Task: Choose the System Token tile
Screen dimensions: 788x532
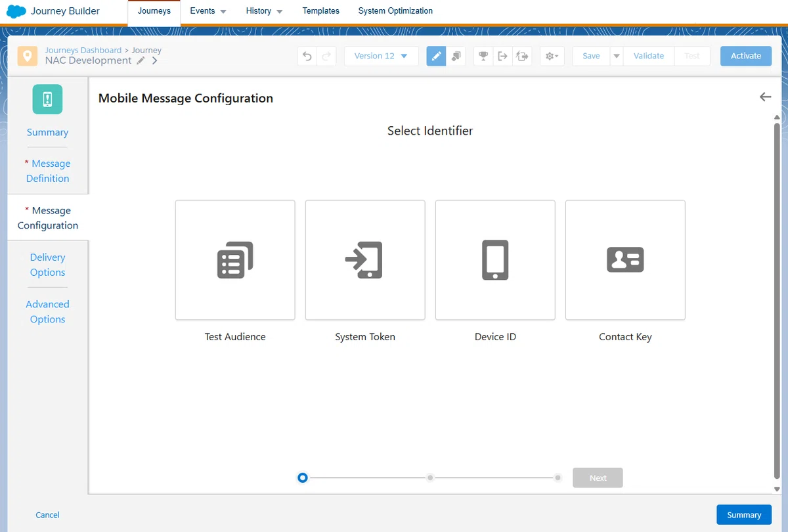Action: point(365,260)
